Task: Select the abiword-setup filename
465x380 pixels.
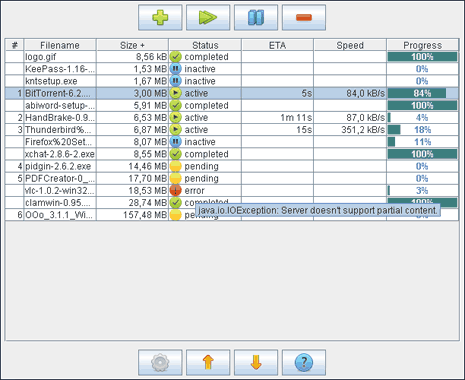Action: tap(60, 105)
